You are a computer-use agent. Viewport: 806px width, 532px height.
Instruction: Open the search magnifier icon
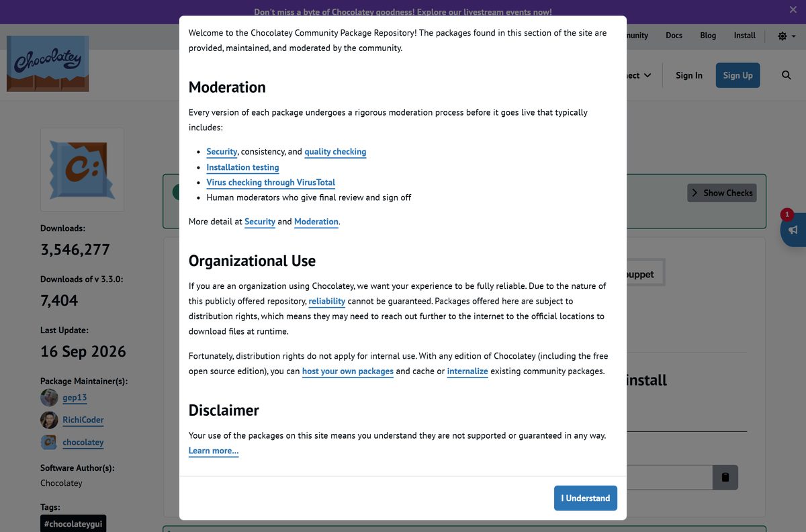(787, 75)
